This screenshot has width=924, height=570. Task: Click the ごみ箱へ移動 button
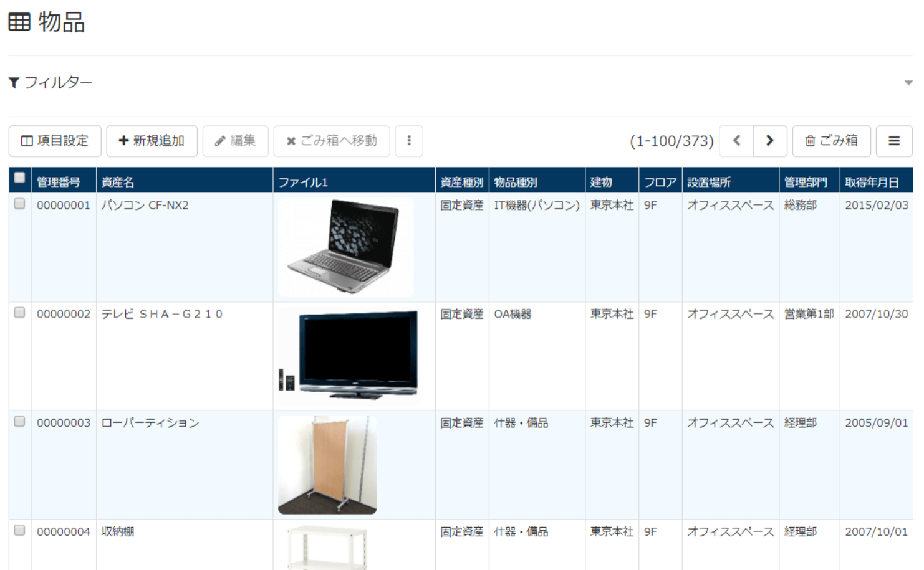tap(332, 141)
